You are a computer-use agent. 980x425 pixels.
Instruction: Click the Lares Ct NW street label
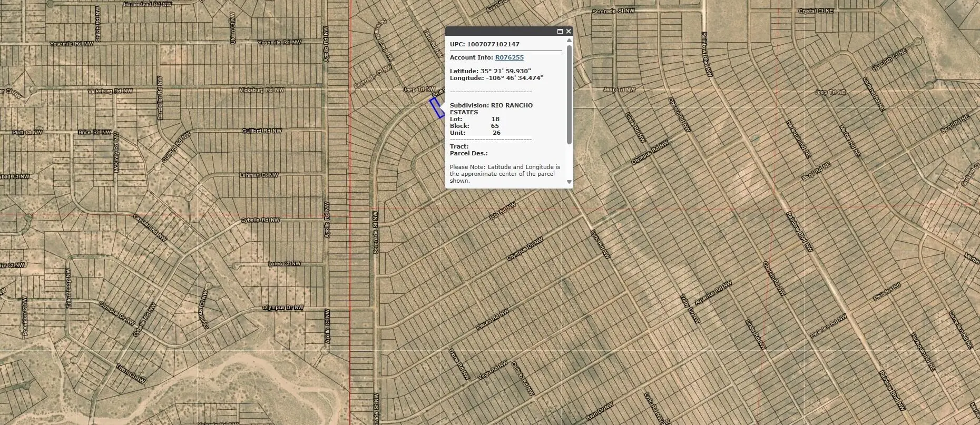[285, 264]
